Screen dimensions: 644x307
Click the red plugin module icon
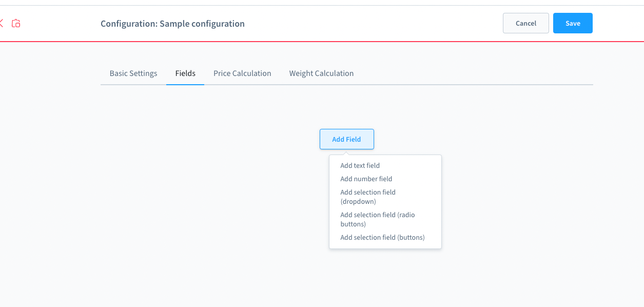coord(16,23)
